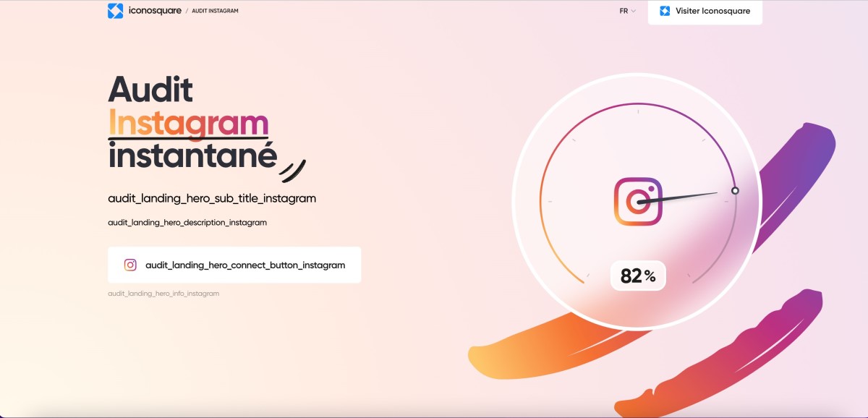Click the audit_landing_hero_description_instagram text
The image size is (868, 418).
pos(187,223)
